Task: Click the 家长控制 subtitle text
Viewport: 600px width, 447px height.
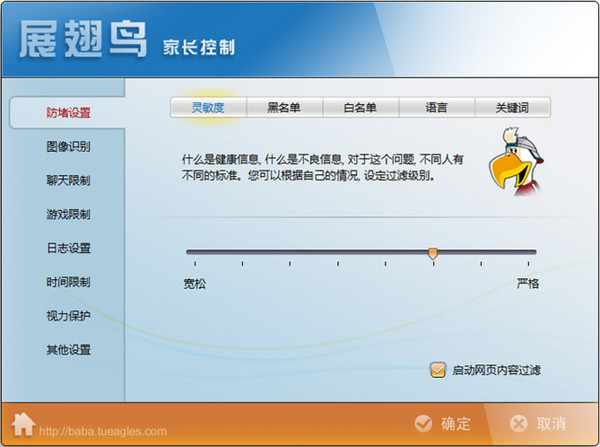Action: point(199,47)
